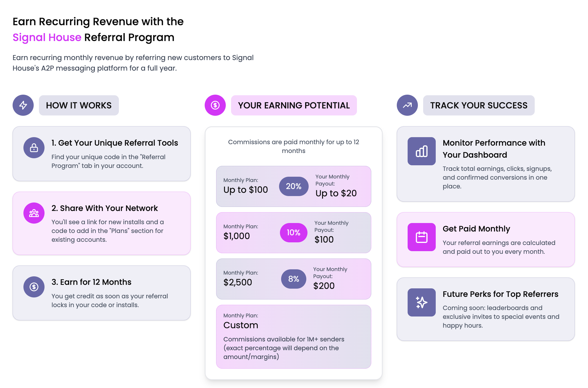Click the bar chart icon in Monitor Performance
Image resolution: width=588 pixels, height=388 pixels.
tap(422, 151)
